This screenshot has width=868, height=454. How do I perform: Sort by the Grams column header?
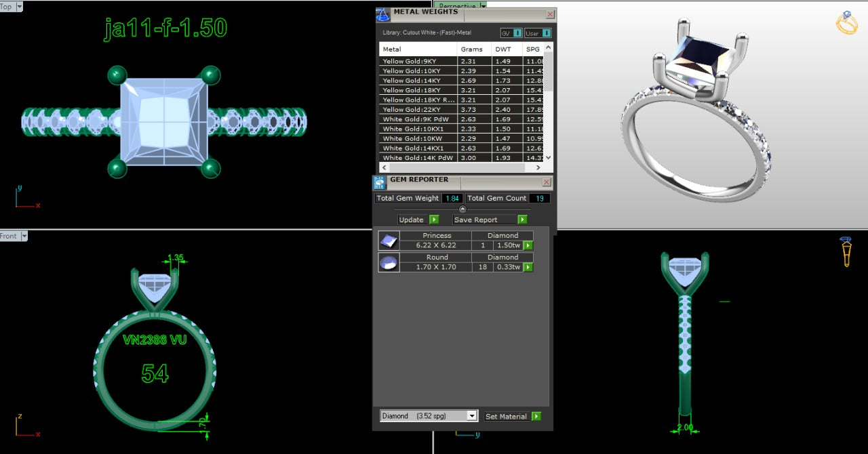[474, 49]
